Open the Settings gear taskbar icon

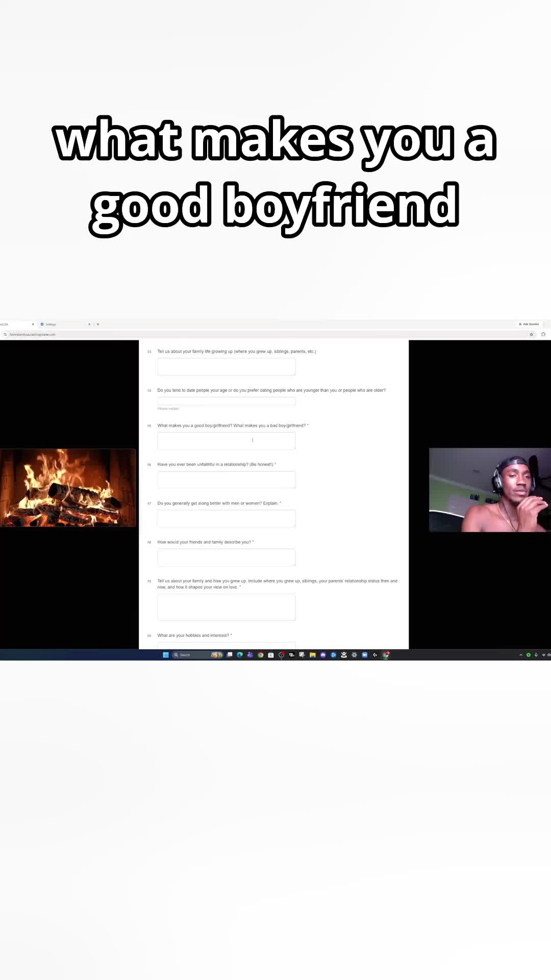coord(354,655)
